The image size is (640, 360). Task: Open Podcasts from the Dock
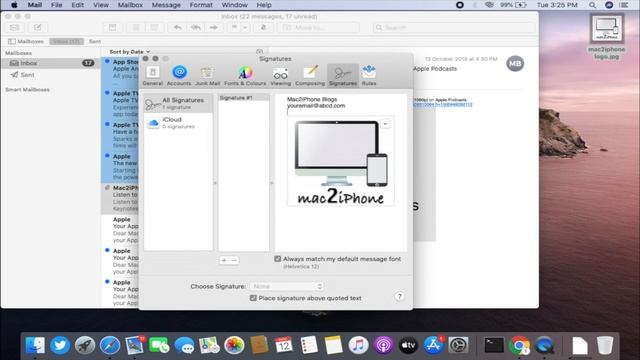[x=383, y=345]
